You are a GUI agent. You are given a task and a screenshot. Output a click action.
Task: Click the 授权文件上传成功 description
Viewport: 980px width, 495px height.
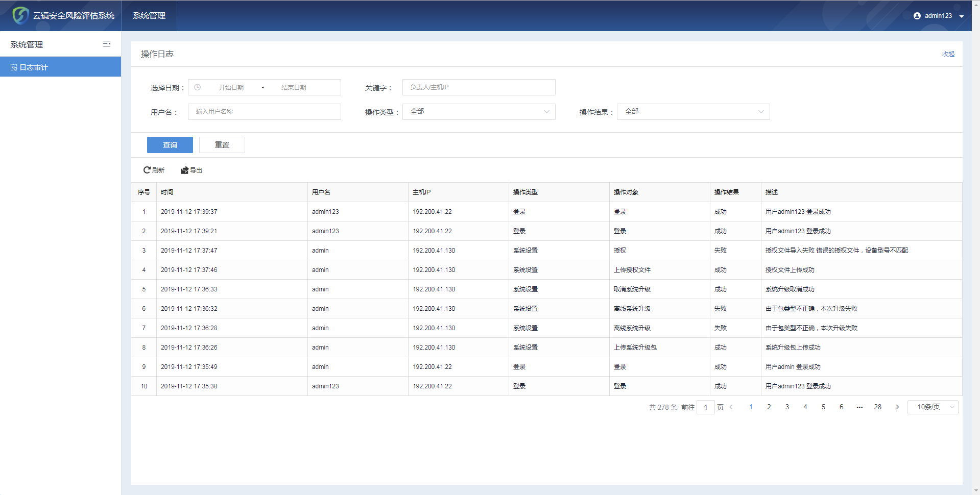coord(790,270)
